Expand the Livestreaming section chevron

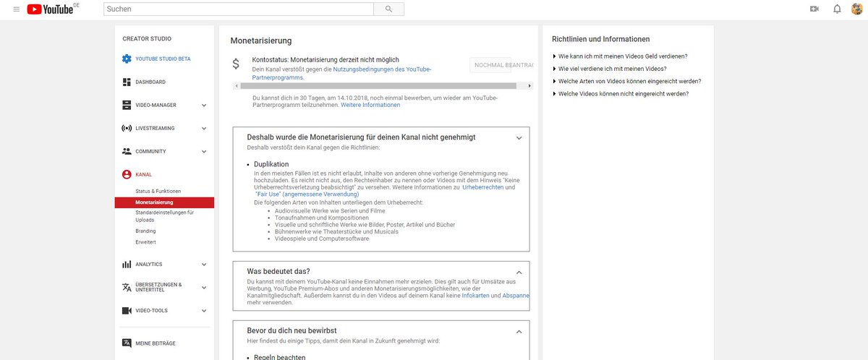(204, 128)
